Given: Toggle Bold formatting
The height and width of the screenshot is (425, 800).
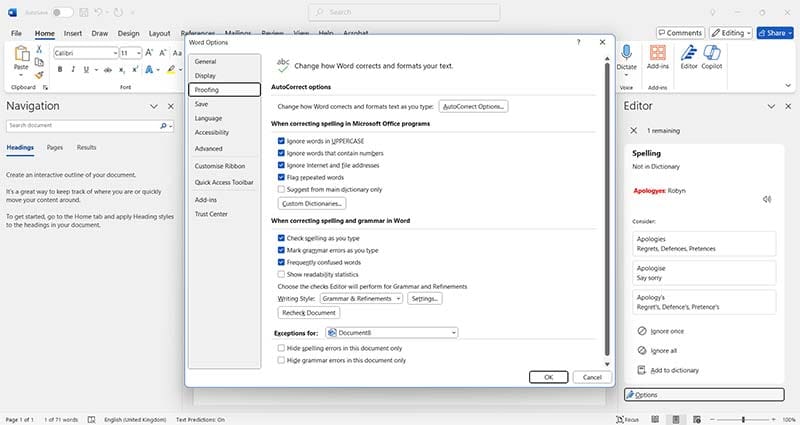Looking at the screenshot, I should click(x=60, y=69).
